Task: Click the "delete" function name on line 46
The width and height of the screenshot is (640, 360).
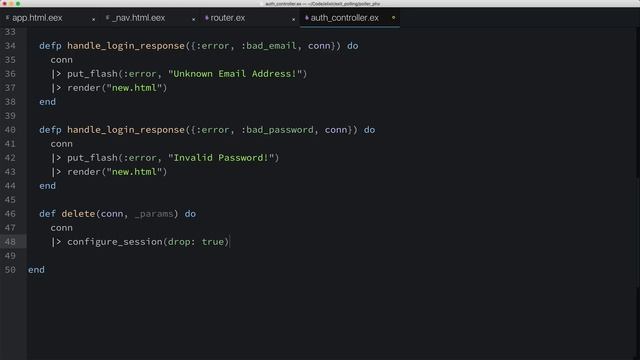Action: click(78, 214)
